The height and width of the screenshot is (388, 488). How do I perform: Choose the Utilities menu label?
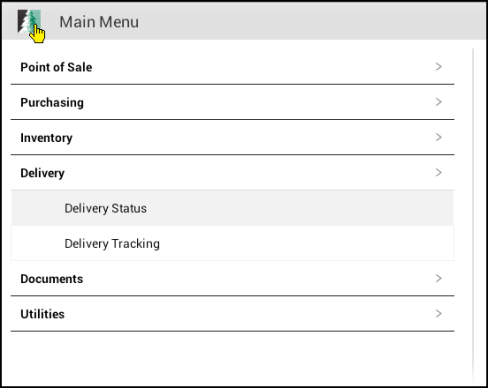coord(42,314)
